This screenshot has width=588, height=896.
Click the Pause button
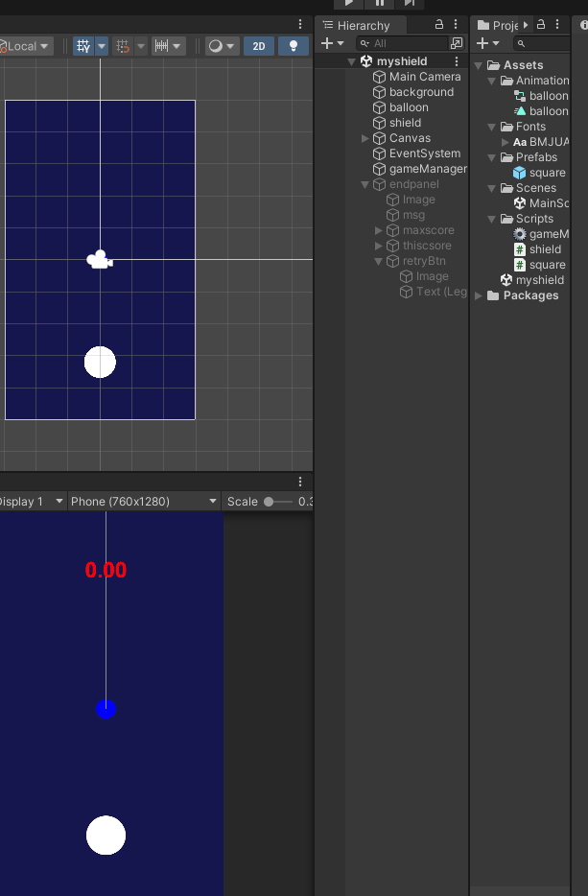click(x=380, y=4)
